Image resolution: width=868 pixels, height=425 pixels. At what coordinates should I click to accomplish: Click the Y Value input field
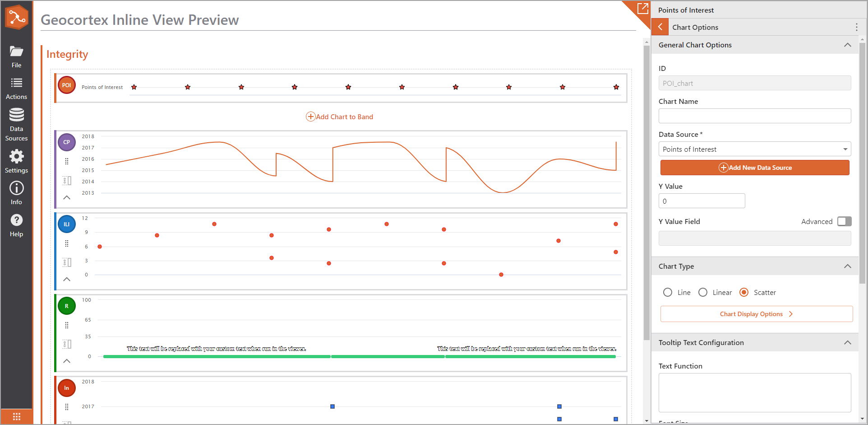[x=702, y=201]
